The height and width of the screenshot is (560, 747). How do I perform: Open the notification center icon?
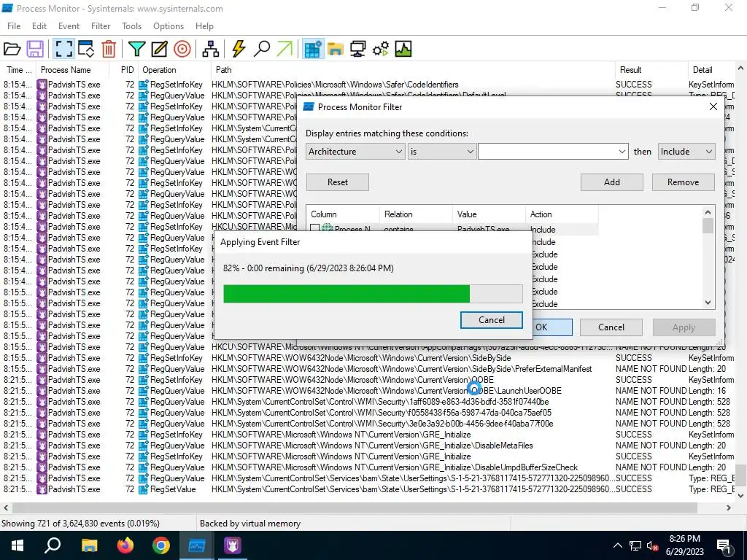click(724, 546)
